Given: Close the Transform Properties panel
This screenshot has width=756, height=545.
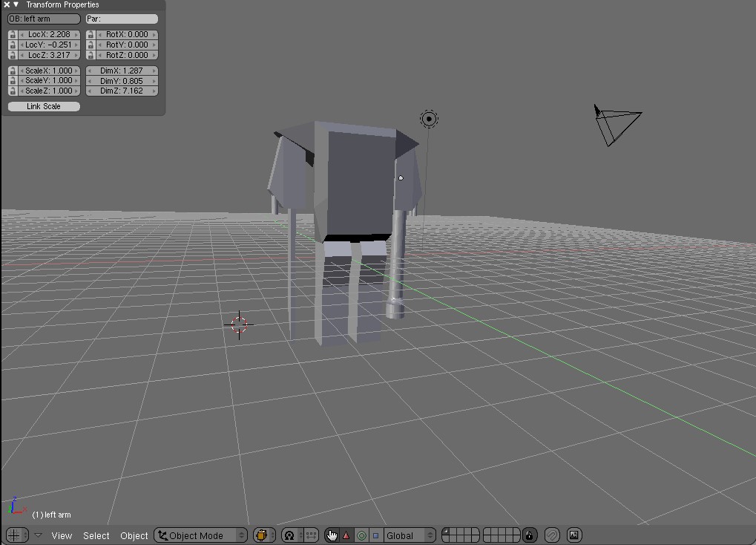Looking at the screenshot, I should click(x=7, y=4).
